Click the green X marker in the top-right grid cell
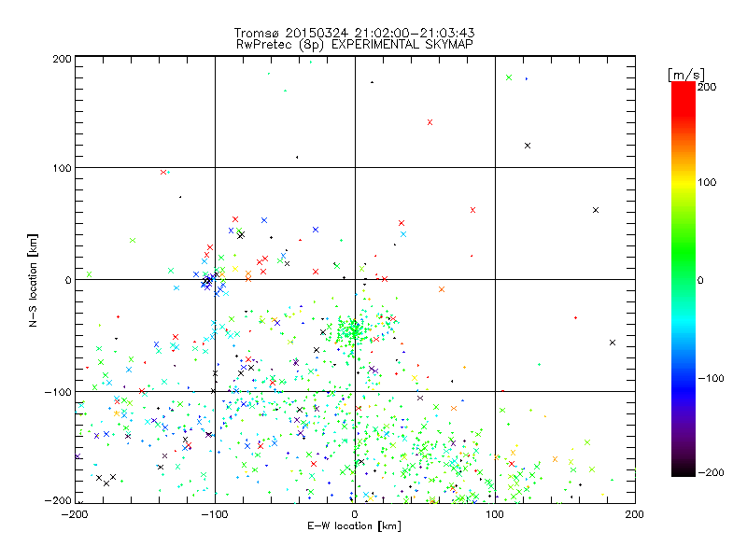The image size is (747, 560). [509, 77]
